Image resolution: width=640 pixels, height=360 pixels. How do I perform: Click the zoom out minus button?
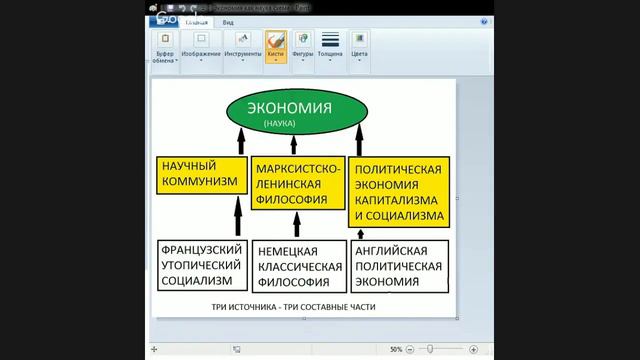point(410,349)
